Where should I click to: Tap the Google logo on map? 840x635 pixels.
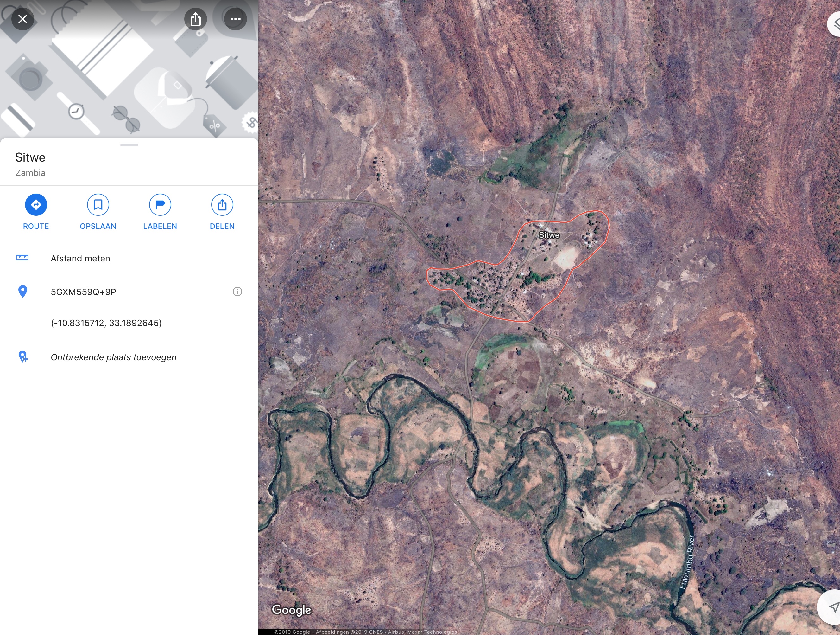click(x=292, y=610)
